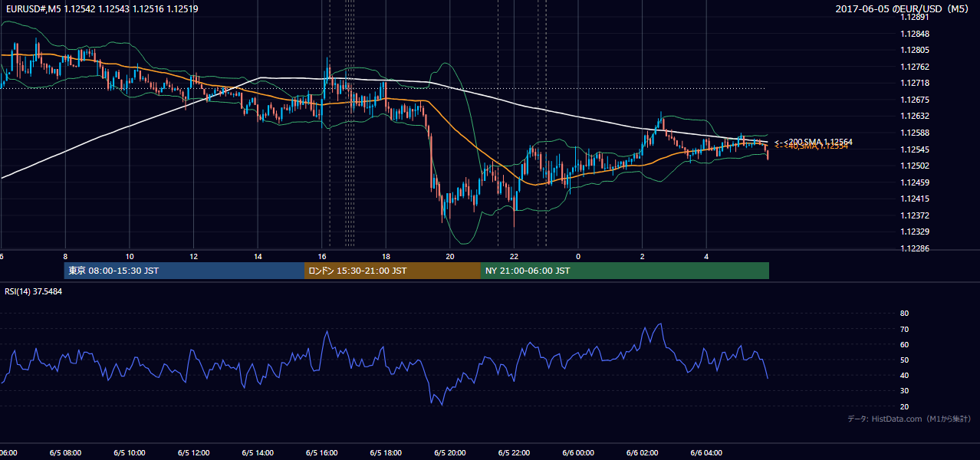Click price axis label 1.12632

(915, 116)
